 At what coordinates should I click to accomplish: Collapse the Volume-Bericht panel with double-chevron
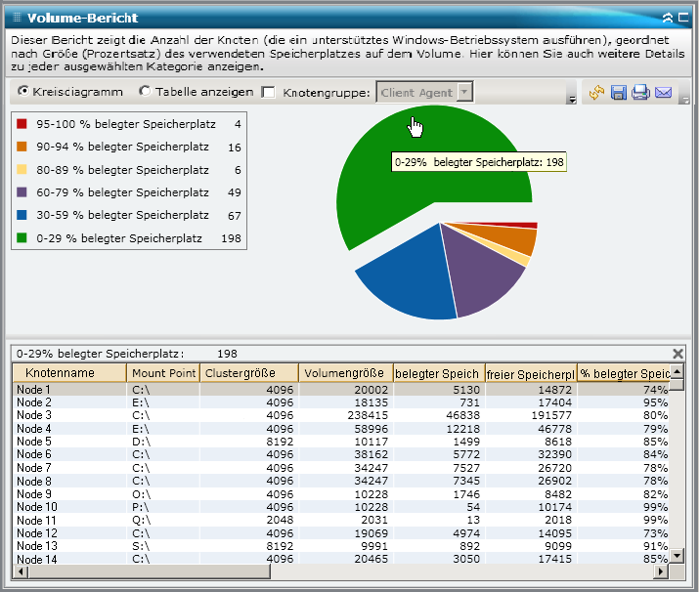(x=668, y=18)
